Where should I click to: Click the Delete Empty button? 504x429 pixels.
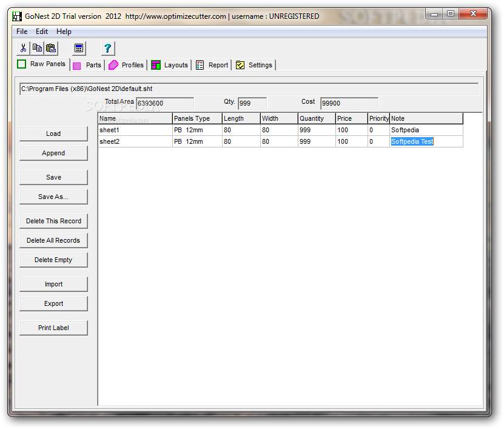click(53, 260)
